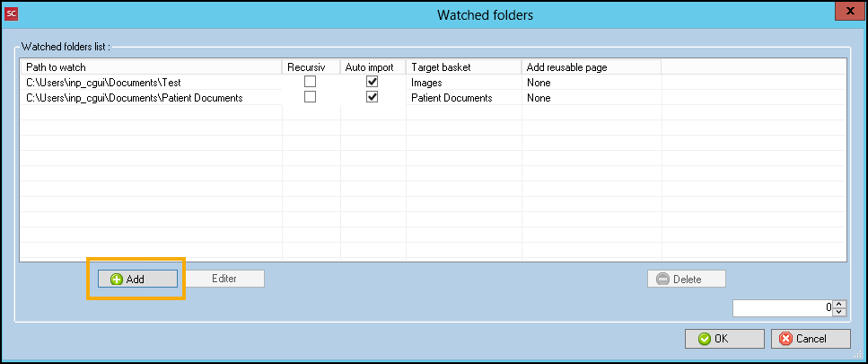Enable Recursiv checkbox for Patient Documents folder
868x364 pixels.
pos(311,97)
